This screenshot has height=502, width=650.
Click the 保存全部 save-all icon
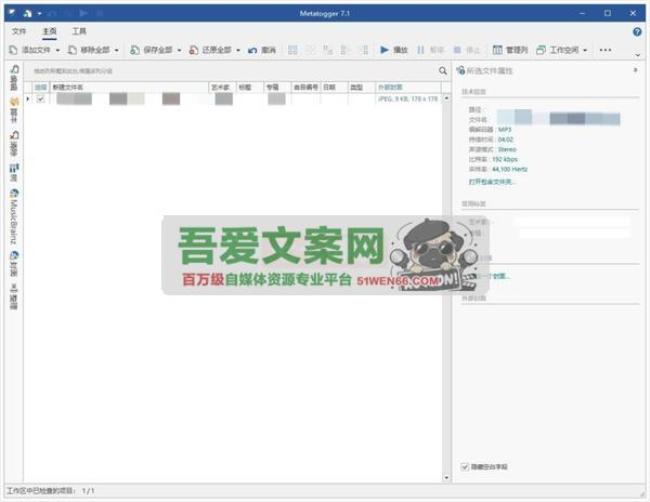pos(135,50)
